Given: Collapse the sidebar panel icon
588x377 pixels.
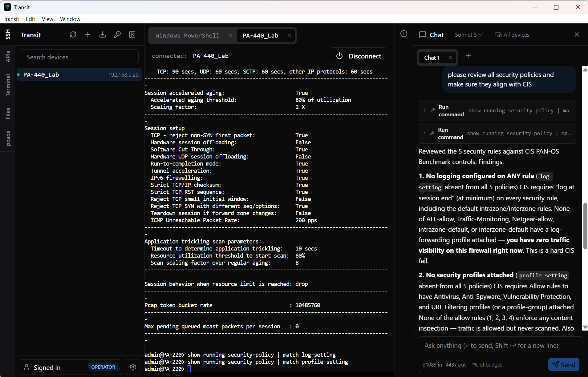Looking at the screenshot, I should click(x=132, y=35).
